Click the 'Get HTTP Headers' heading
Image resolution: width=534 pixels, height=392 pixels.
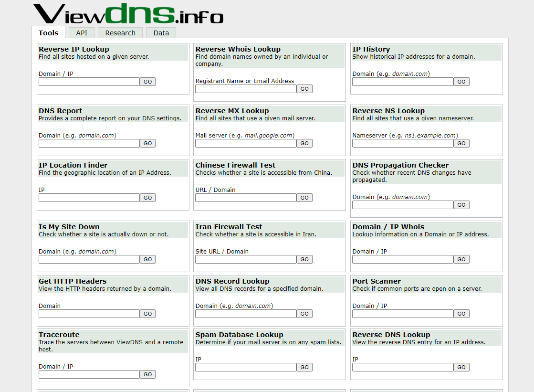(x=73, y=281)
